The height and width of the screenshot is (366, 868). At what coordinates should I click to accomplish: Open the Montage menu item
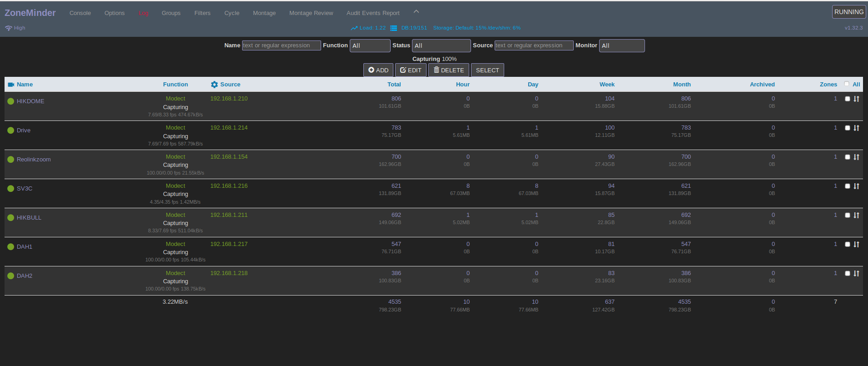pyautogui.click(x=264, y=13)
